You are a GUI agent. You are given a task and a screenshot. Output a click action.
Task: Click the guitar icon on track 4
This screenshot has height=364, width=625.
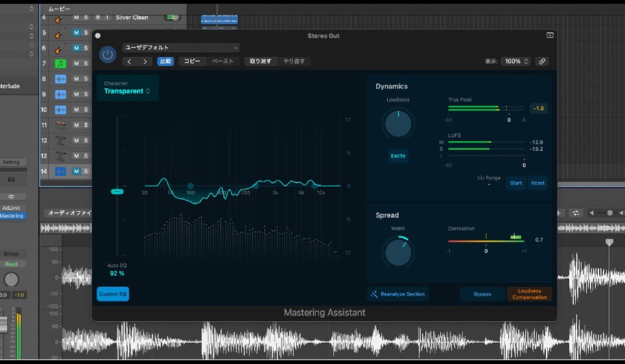pos(59,18)
